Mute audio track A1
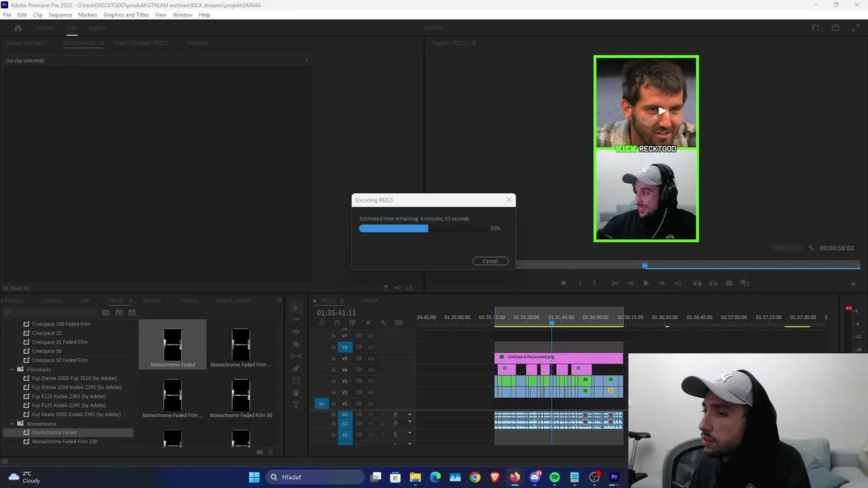This screenshot has width=868, height=488. tap(372, 415)
